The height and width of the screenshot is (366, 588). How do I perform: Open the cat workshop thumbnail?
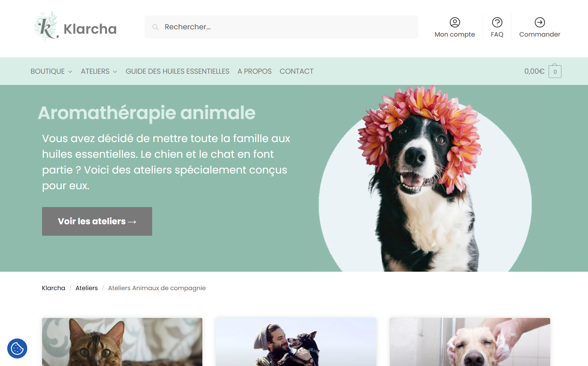coord(122,342)
